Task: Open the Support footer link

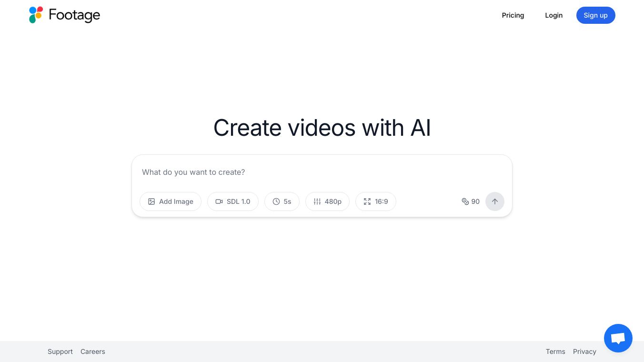Action: [60, 352]
